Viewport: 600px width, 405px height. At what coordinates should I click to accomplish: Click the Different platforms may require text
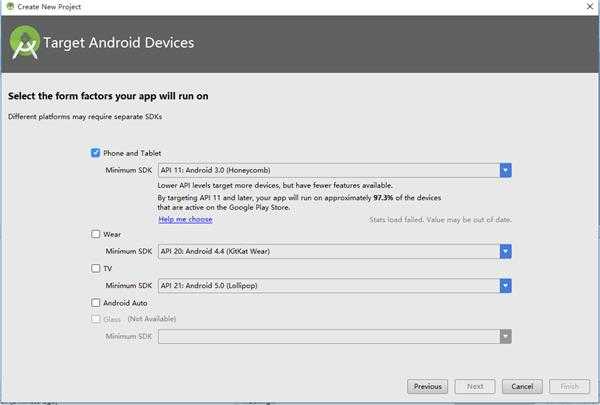(85, 116)
